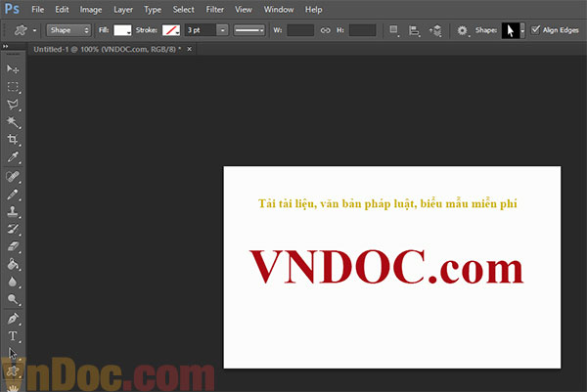Open the white Fill color swatch
Image resolution: width=587 pixels, height=392 pixels.
pyautogui.click(x=122, y=30)
